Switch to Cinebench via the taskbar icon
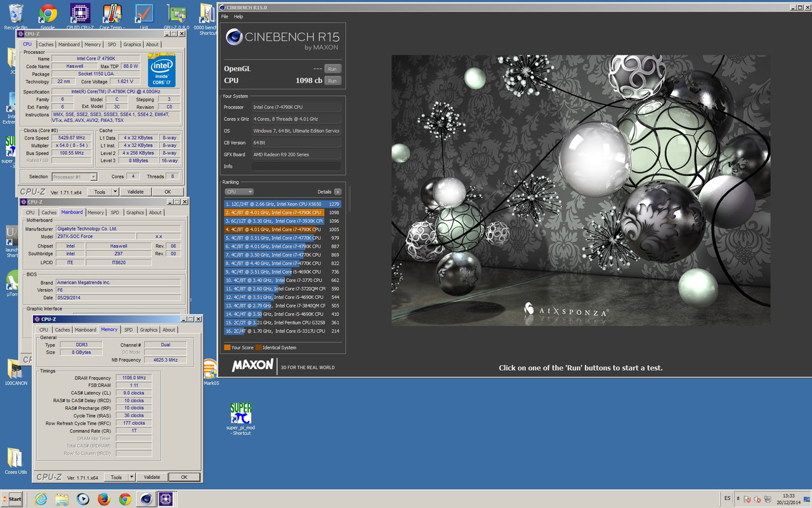Screen dimensions: 812x508 (146, 499)
